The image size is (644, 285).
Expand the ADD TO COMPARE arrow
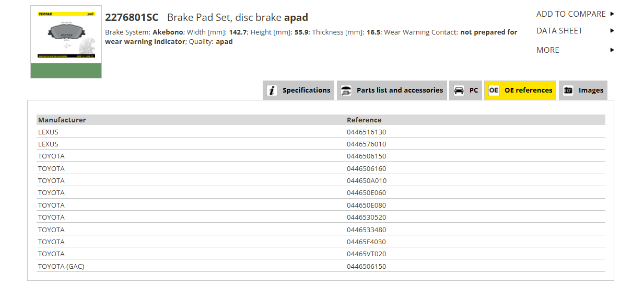click(x=612, y=14)
